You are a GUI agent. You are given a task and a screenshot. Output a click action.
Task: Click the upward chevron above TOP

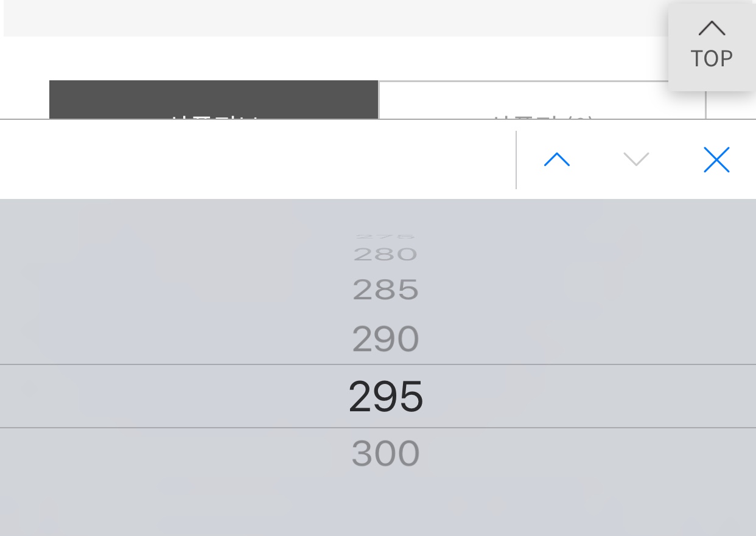click(x=712, y=28)
